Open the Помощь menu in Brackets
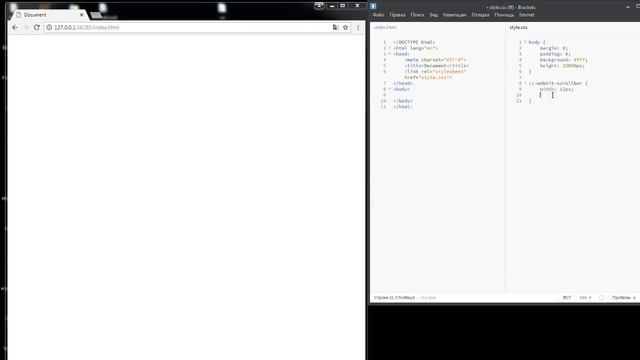 (x=504, y=15)
